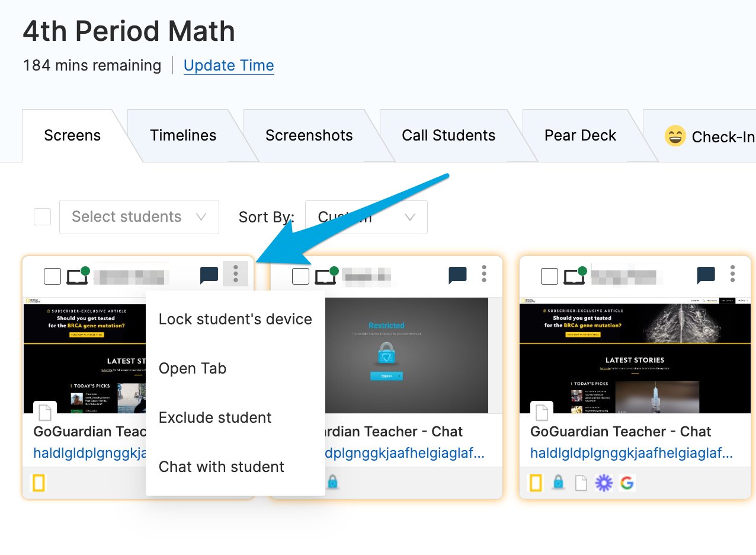Screen dimensions: 756x555
Task: Click chat bubble icon on the card with Google tab icon
Action: 706,276
